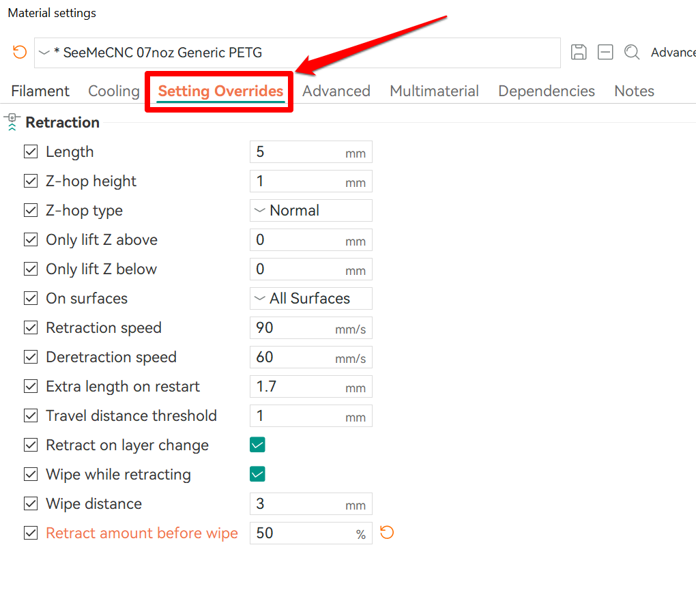
Task: Click the search settings magnifier icon
Action: pos(632,53)
